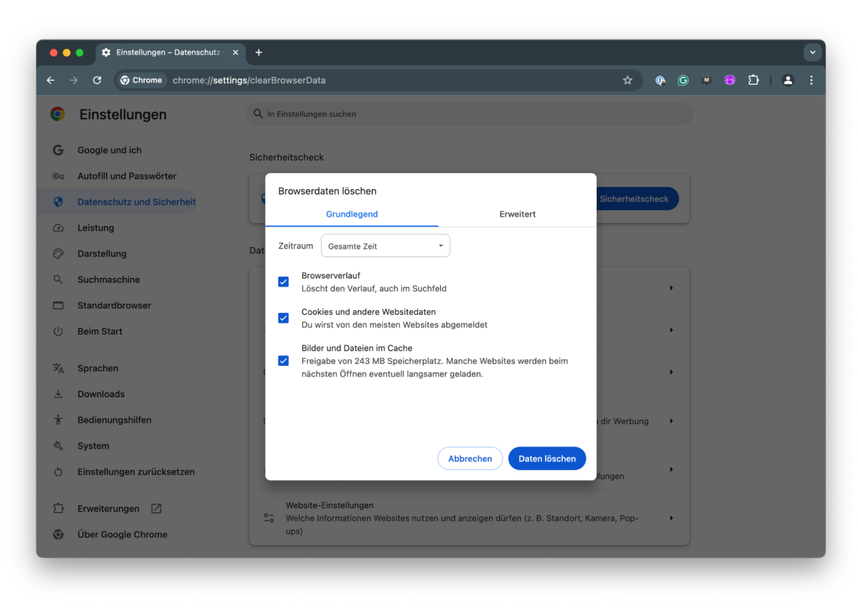Click the address bar URL
Viewport: 858px width, 616px height.
(x=249, y=80)
